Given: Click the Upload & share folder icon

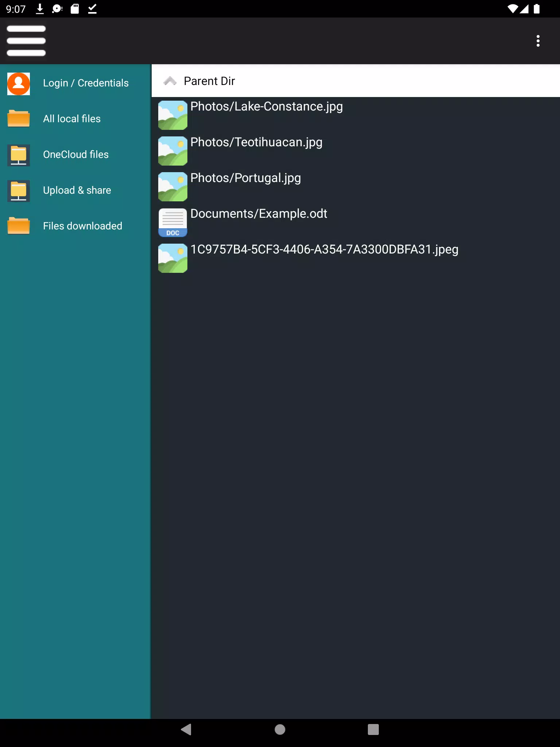Looking at the screenshot, I should (19, 191).
